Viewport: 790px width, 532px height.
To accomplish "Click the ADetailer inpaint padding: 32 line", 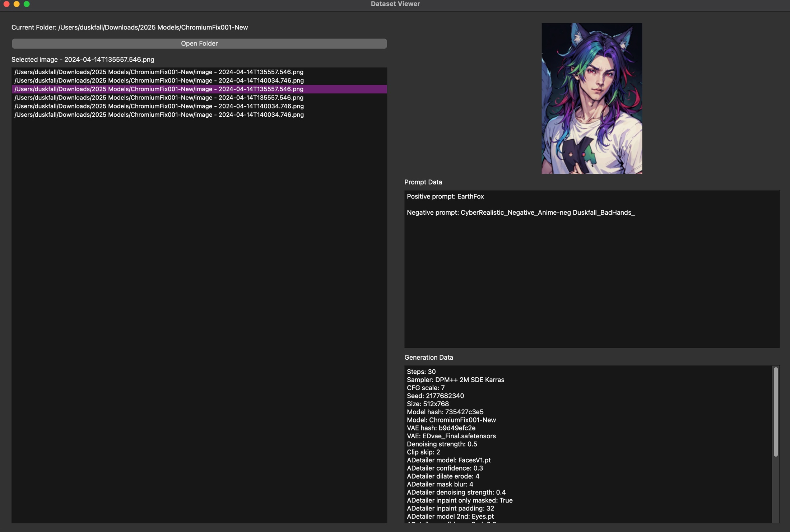I will pos(450,508).
